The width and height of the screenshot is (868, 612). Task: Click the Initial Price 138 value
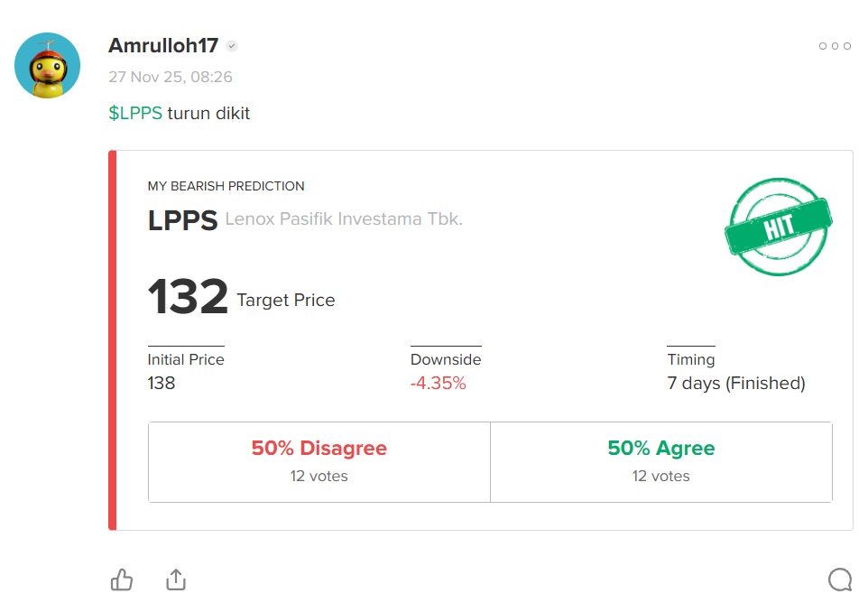click(x=162, y=384)
